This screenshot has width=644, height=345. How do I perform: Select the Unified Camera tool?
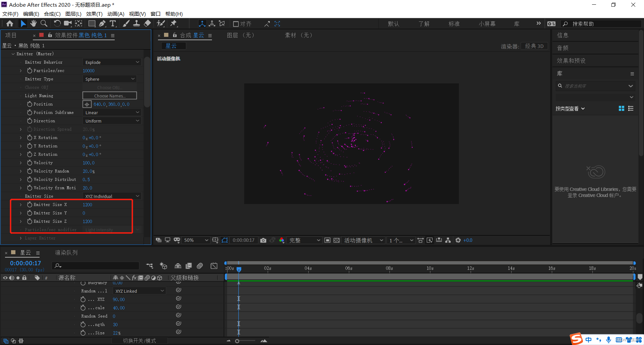pyautogui.click(x=68, y=23)
